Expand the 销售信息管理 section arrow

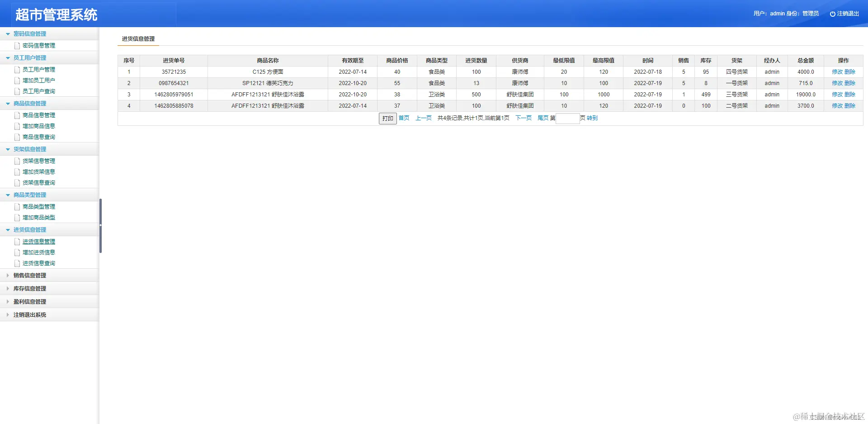click(8, 275)
